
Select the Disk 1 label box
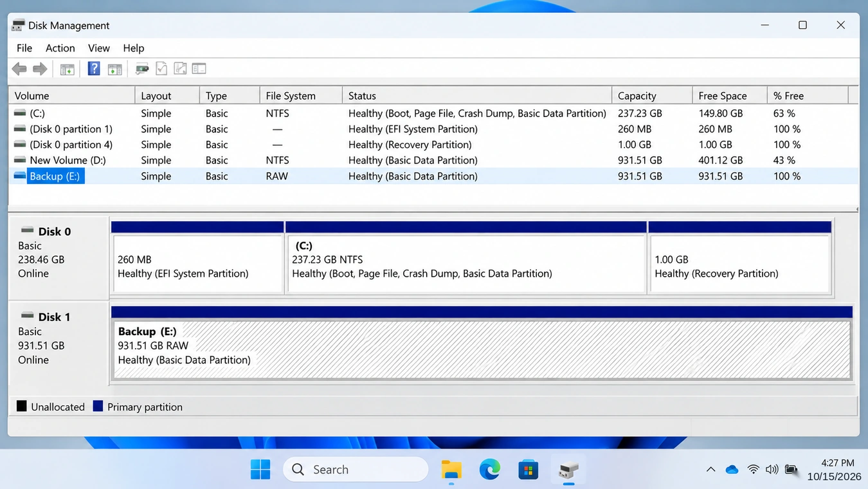pyautogui.click(x=58, y=344)
